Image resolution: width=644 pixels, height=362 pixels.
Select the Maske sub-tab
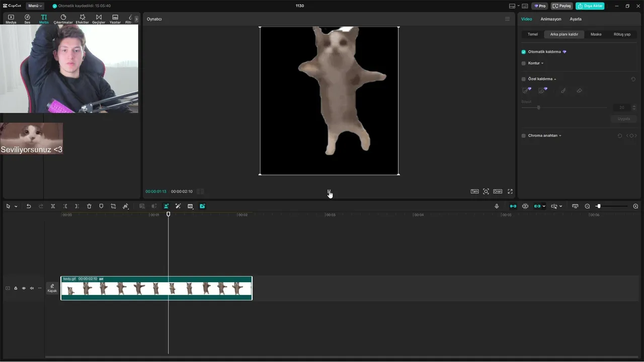click(596, 34)
